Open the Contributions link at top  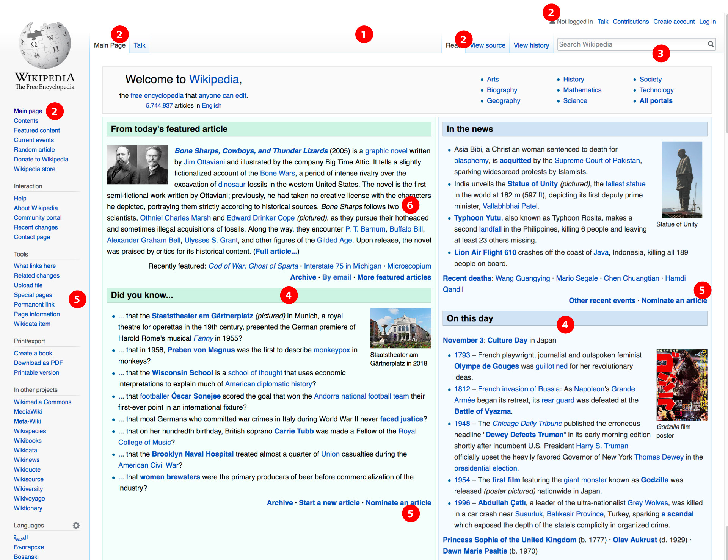(x=631, y=22)
